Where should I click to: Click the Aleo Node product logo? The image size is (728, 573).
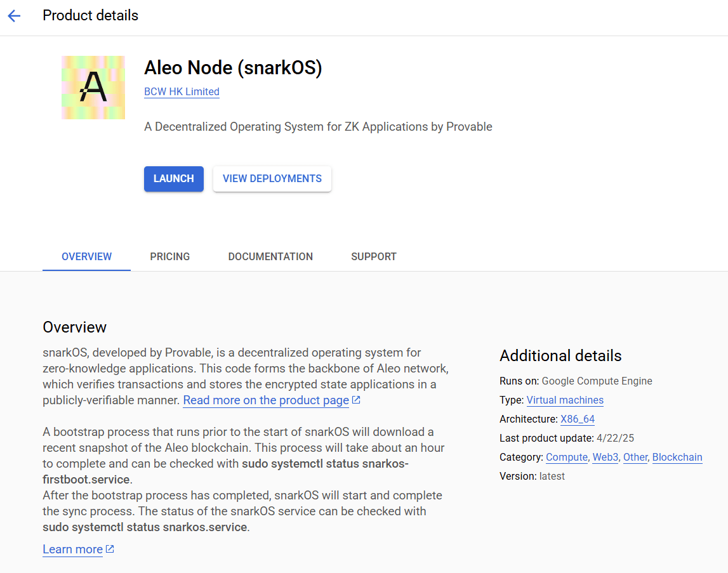(x=93, y=88)
